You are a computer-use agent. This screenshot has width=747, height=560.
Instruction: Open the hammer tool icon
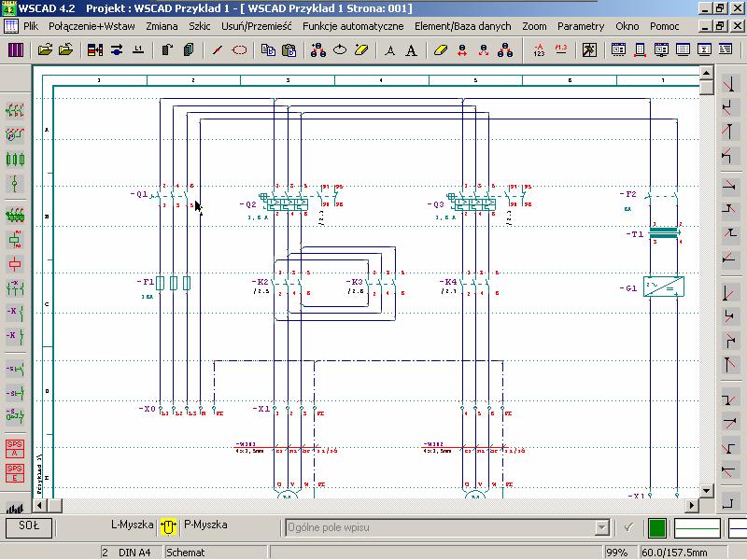[x=589, y=49]
